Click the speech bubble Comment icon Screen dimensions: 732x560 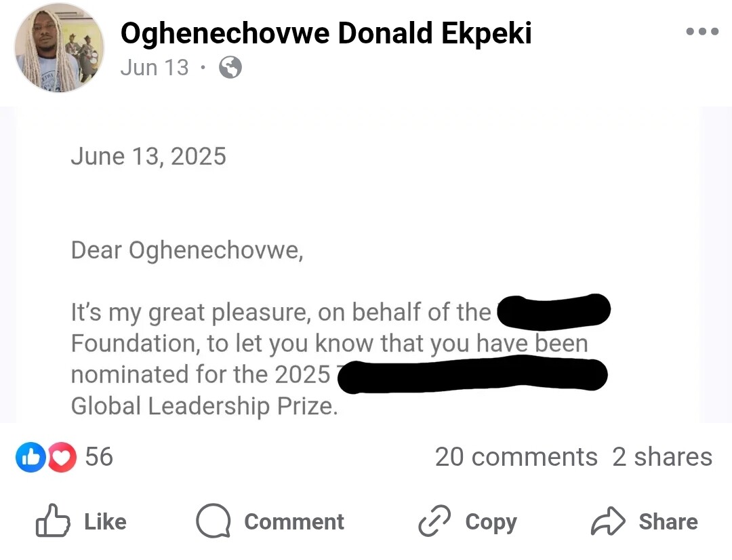213,521
